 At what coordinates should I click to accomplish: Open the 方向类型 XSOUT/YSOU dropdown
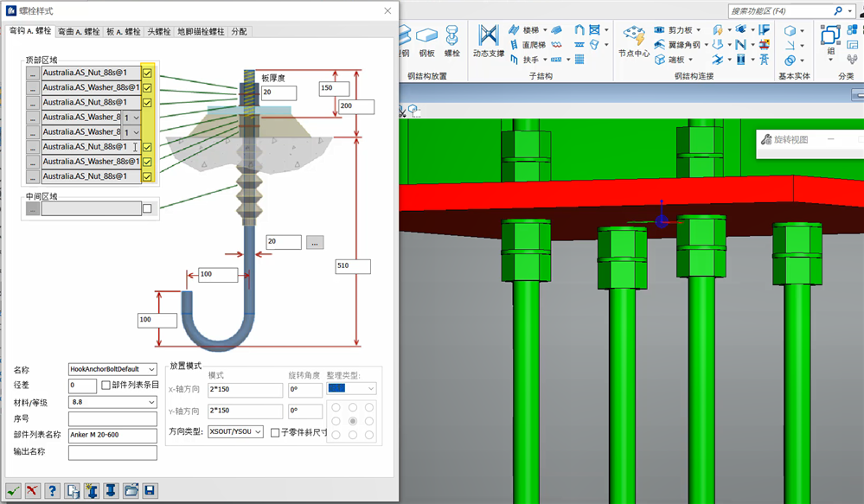pos(258,431)
